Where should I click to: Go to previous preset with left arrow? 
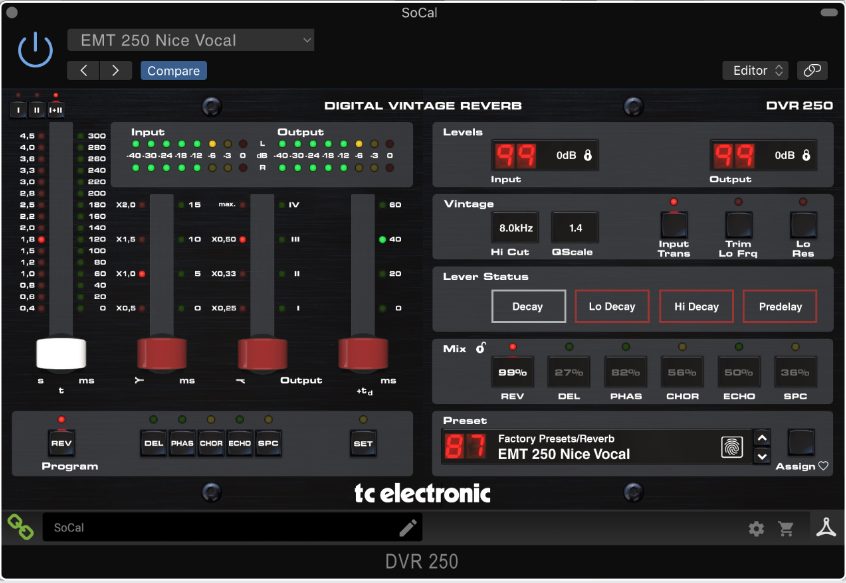point(84,71)
